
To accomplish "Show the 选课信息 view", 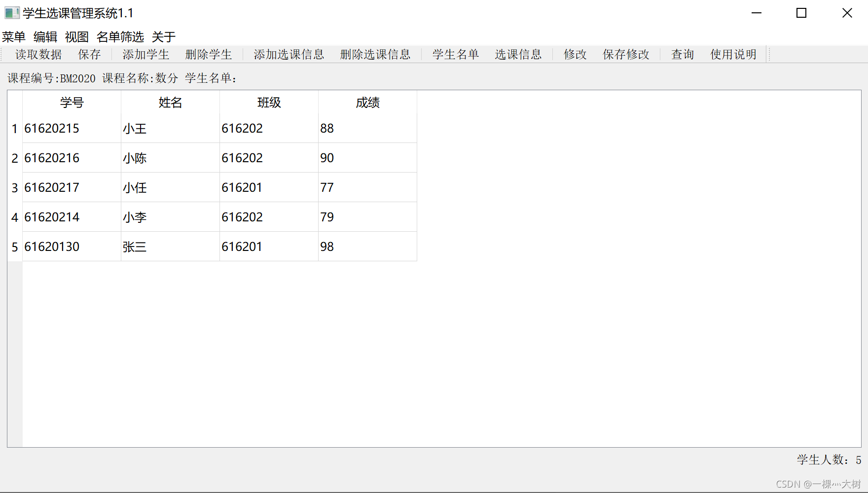I will tap(518, 54).
